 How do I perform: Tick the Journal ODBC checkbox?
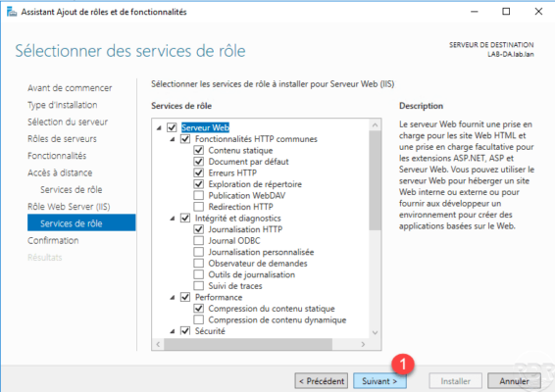(x=199, y=240)
